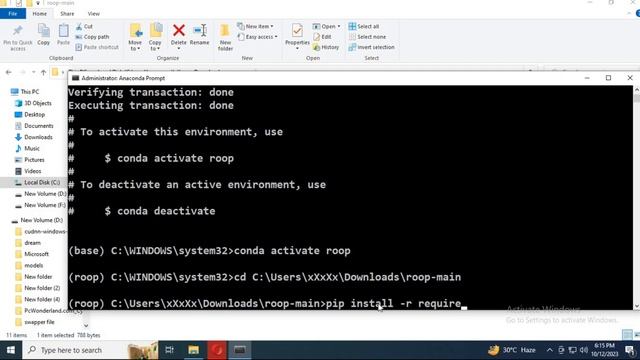The height and width of the screenshot is (360, 640).
Task: Click the Cut scissors button
Action: pyautogui.click(x=84, y=27)
